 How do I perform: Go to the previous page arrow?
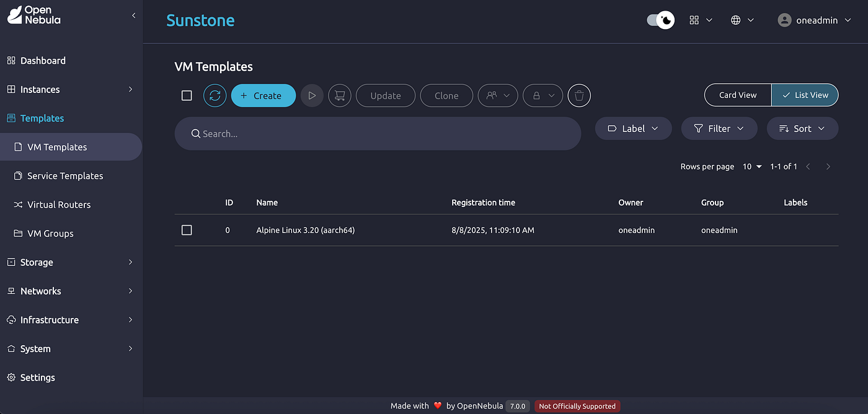point(808,167)
